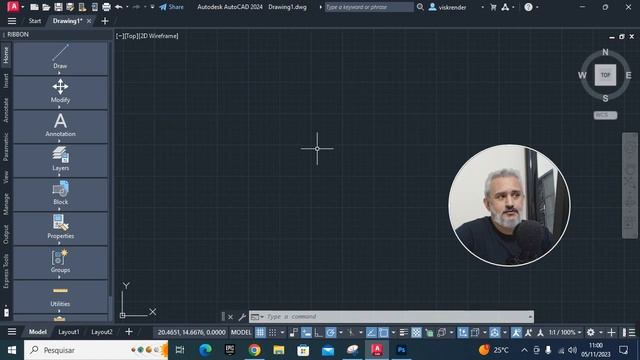Open the Utilities ribbon panel

coord(60,296)
